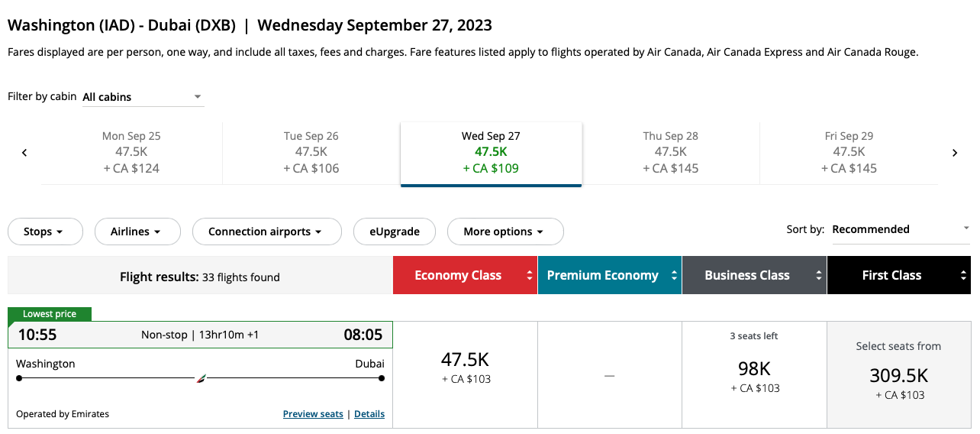Choose the Fri Sep 29 date tab
980x434 pixels.
[x=849, y=153]
